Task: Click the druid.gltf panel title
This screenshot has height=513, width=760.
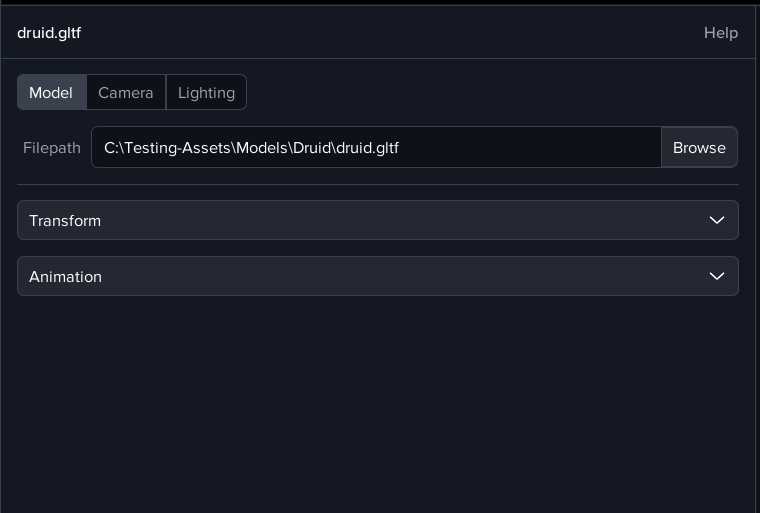Action: point(49,33)
